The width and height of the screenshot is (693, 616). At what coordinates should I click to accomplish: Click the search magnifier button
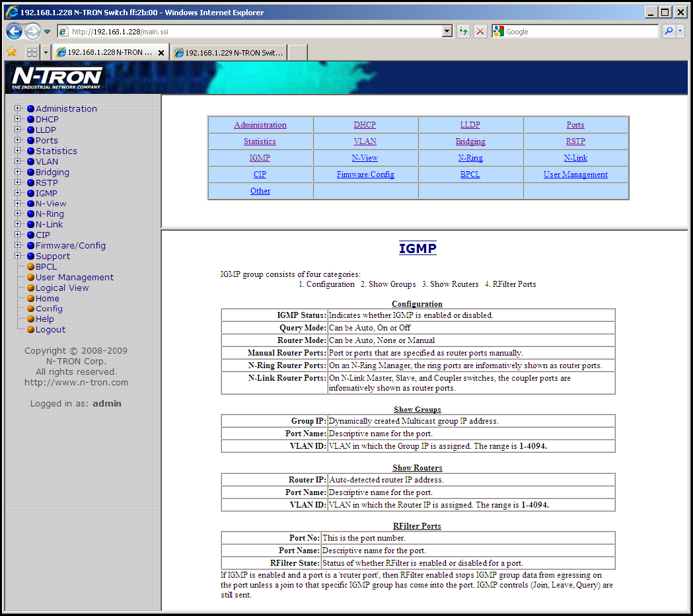[669, 32]
